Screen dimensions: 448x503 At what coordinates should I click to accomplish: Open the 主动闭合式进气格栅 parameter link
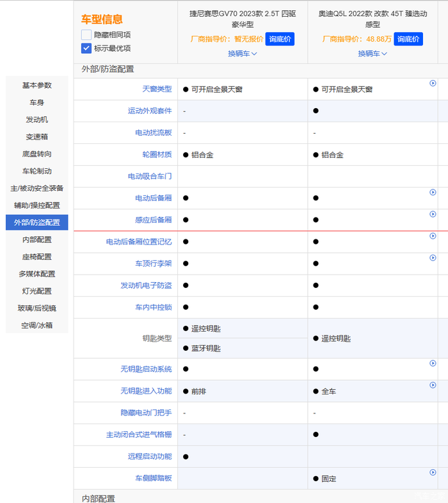point(139,435)
